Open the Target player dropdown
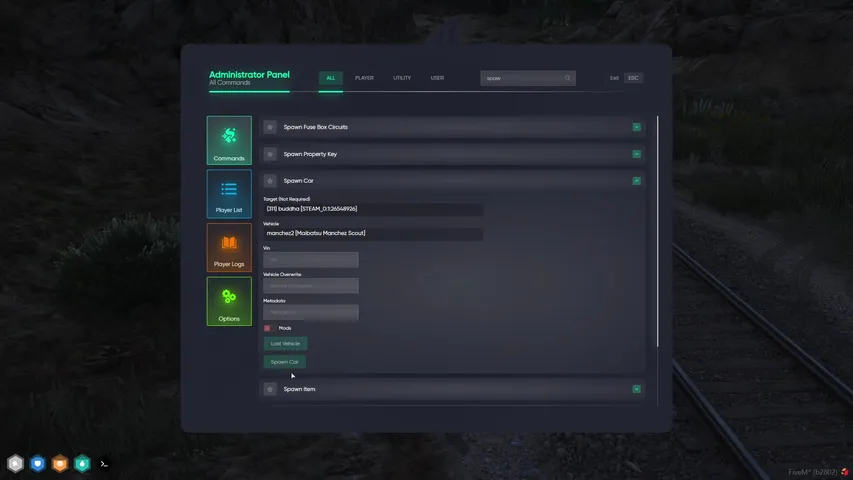Viewport: 853px width, 480px height. pos(373,209)
